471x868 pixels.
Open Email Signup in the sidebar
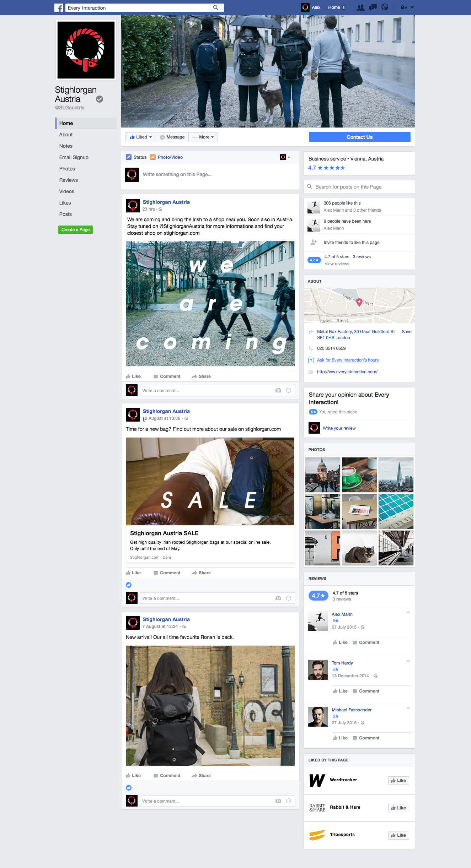[74, 157]
